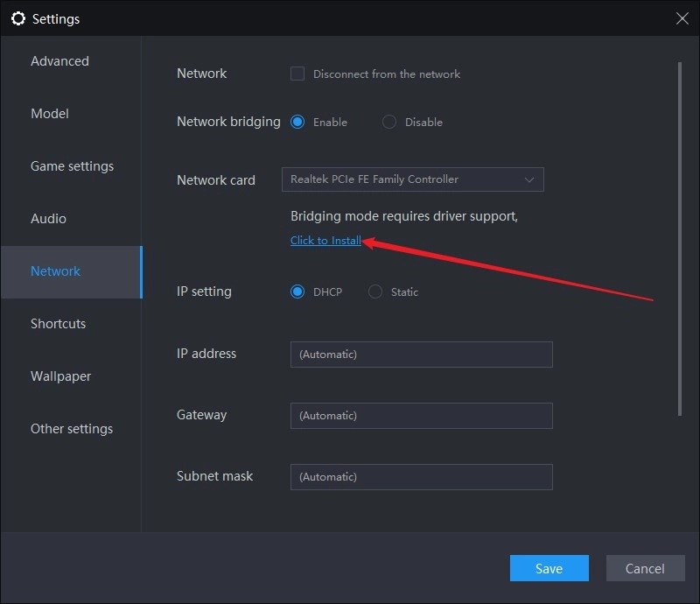
Task: Open the Shortcuts section
Action: pos(58,323)
